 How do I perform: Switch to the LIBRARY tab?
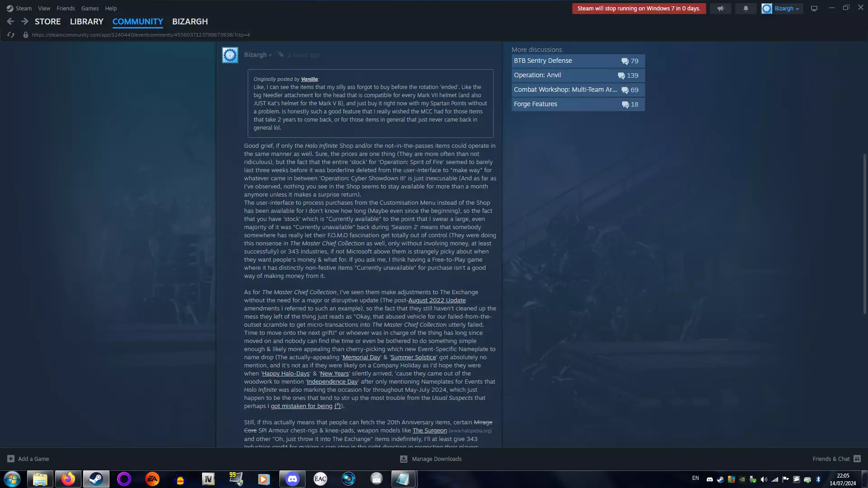point(86,21)
